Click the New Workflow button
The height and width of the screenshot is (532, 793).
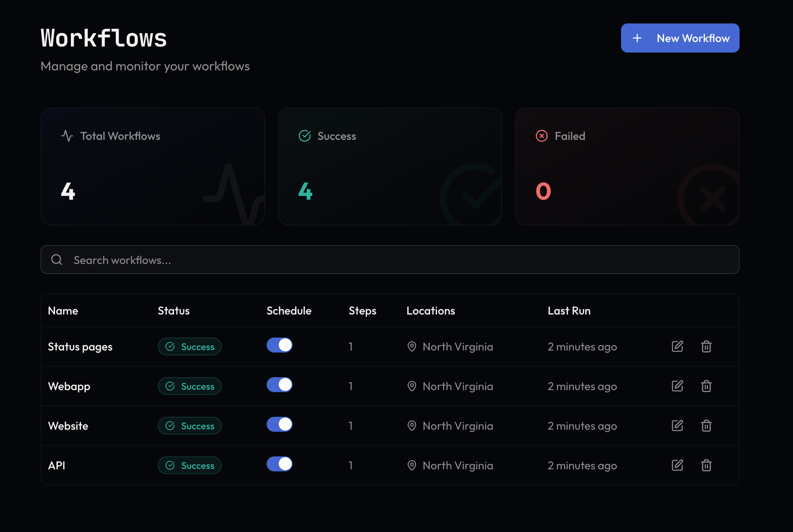680,38
